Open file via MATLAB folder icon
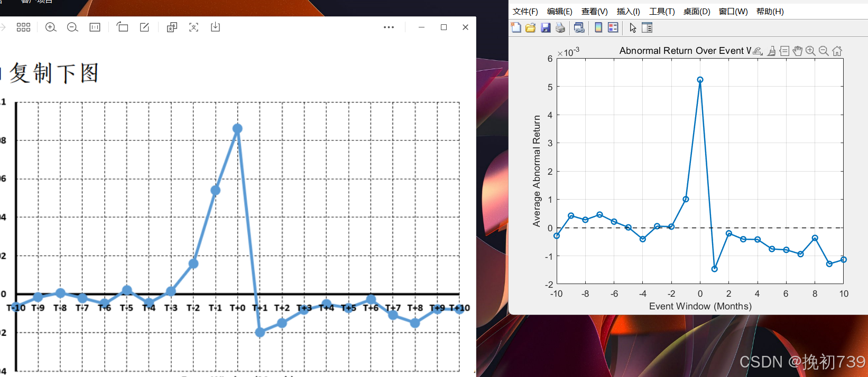 (531, 27)
